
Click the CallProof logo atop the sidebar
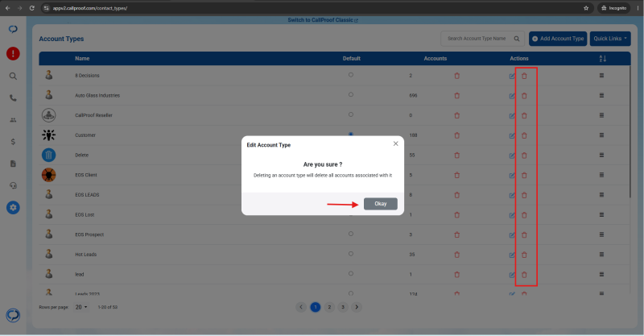tap(13, 29)
